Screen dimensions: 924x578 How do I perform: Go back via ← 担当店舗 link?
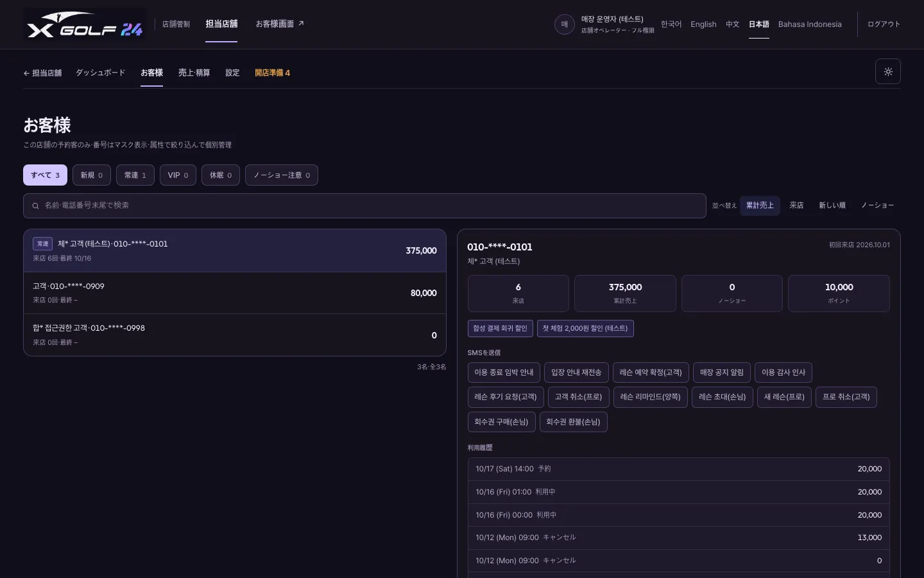coord(42,73)
